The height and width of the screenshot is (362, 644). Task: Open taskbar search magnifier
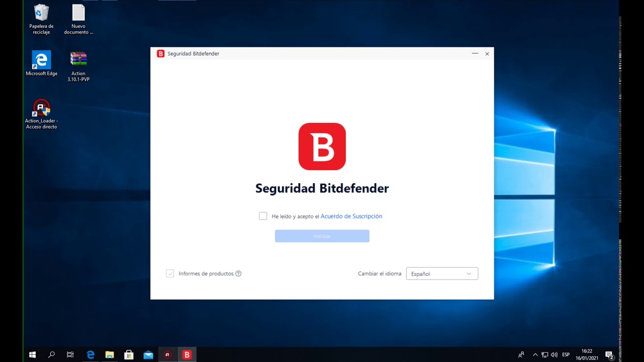click(51, 354)
